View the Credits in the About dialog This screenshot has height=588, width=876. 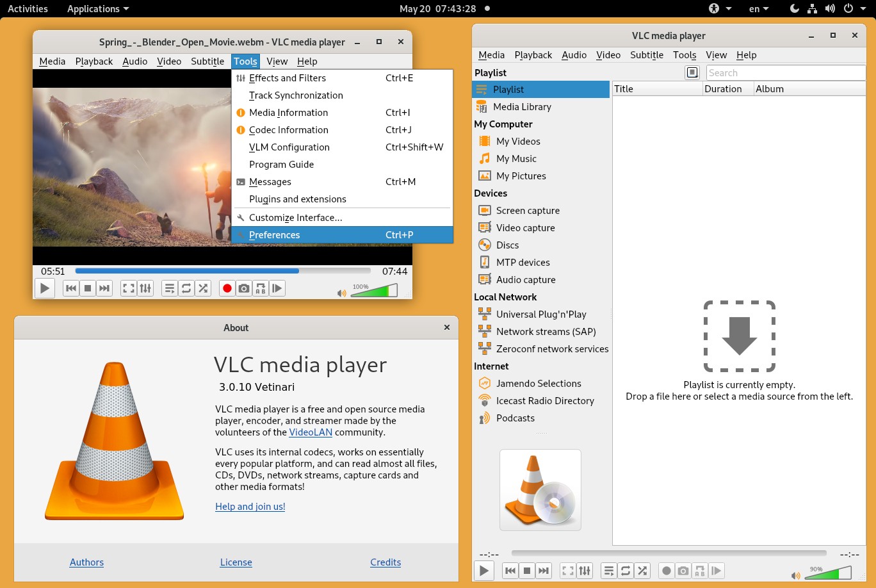point(385,562)
